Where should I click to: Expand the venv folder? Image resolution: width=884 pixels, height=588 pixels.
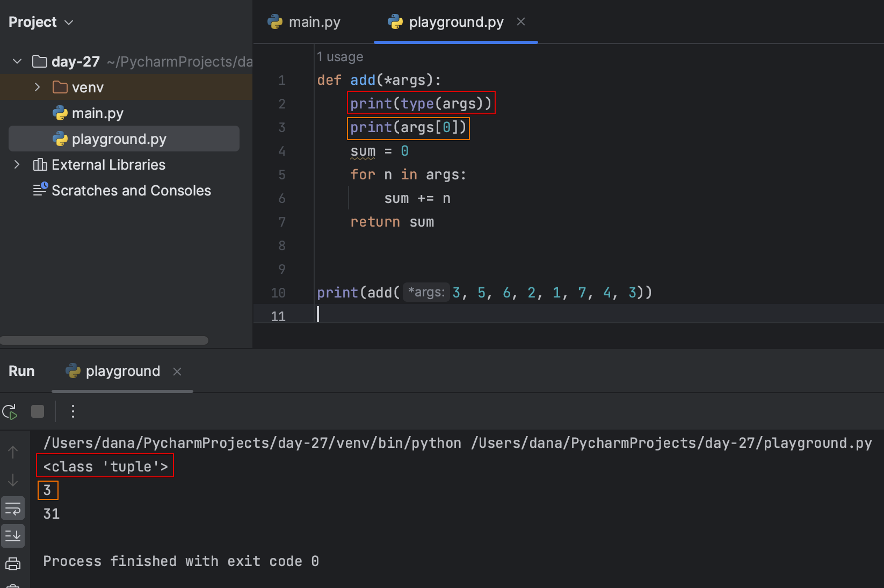tap(37, 87)
